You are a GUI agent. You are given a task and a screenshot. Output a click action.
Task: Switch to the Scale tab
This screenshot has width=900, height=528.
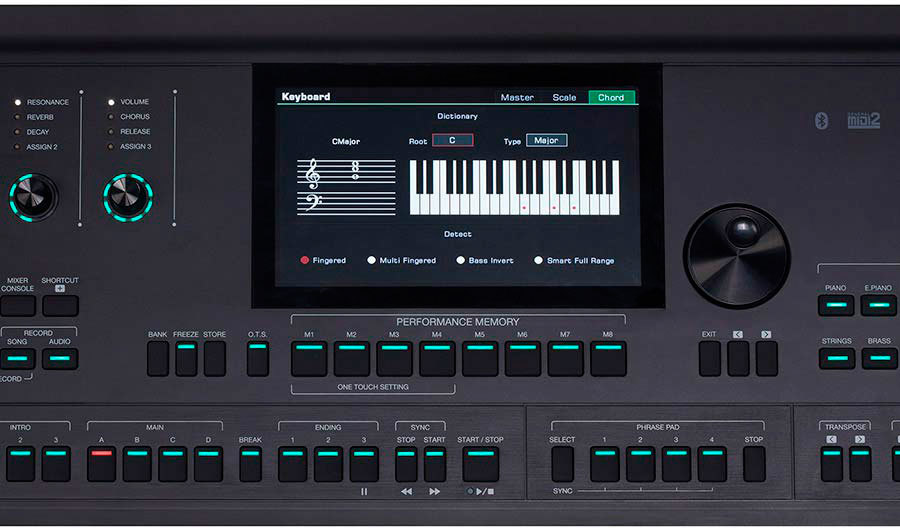tap(564, 97)
